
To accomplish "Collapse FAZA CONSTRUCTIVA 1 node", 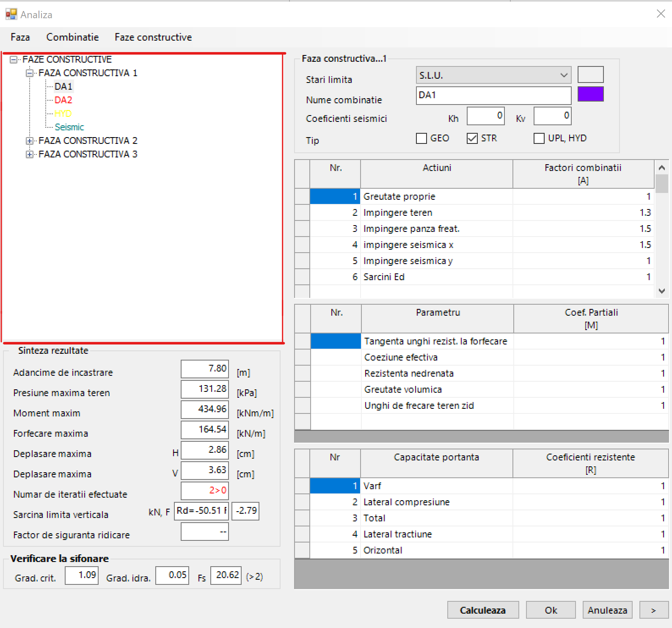I will pyautogui.click(x=29, y=73).
